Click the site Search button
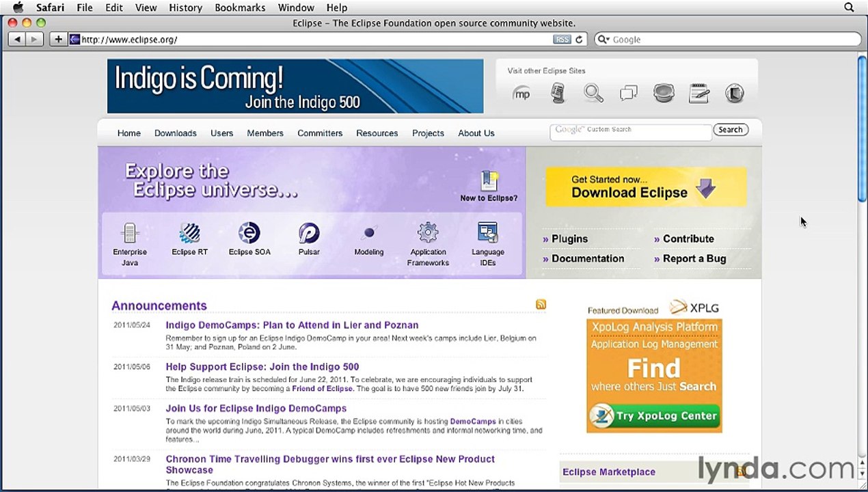Screen dimensions: 868x492 point(731,130)
